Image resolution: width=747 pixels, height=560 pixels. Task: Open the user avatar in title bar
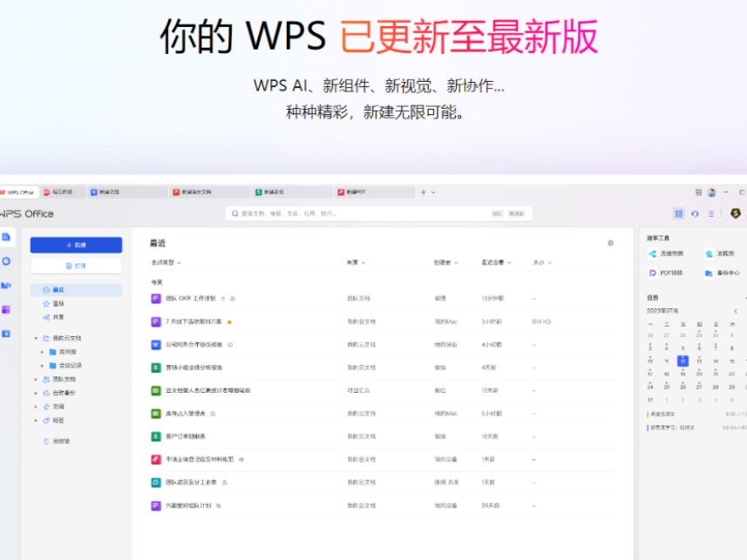point(712,192)
